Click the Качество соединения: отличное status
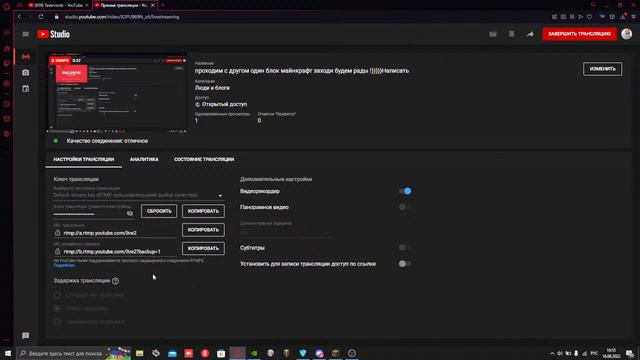640x360 pixels. (107, 141)
